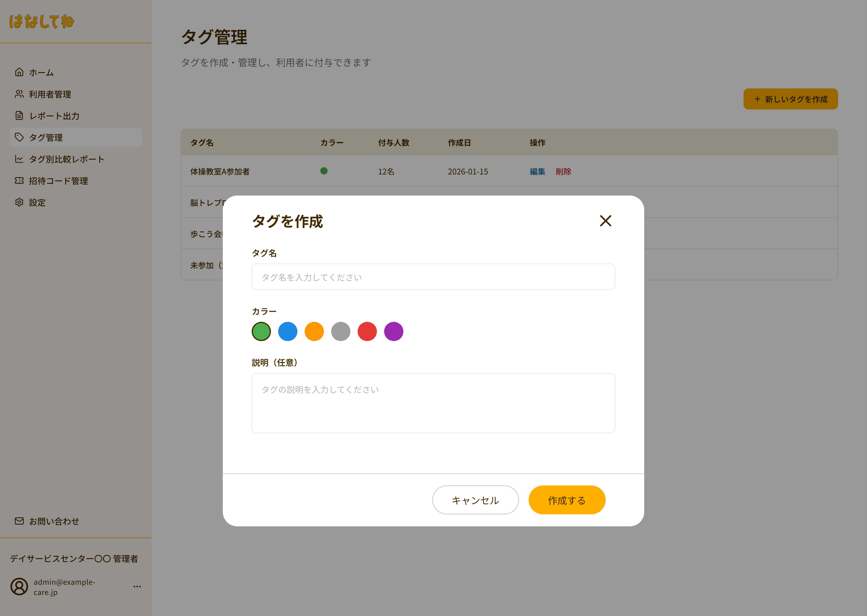The width and height of the screenshot is (867, 616).
Task: Click the タグ名 input field
Action: point(433,276)
